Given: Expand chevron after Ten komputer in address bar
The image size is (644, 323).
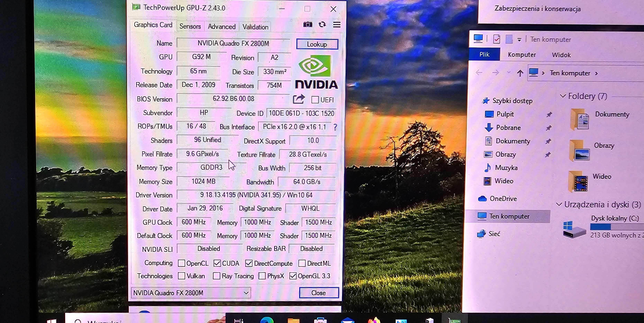Looking at the screenshot, I should click(x=597, y=73).
